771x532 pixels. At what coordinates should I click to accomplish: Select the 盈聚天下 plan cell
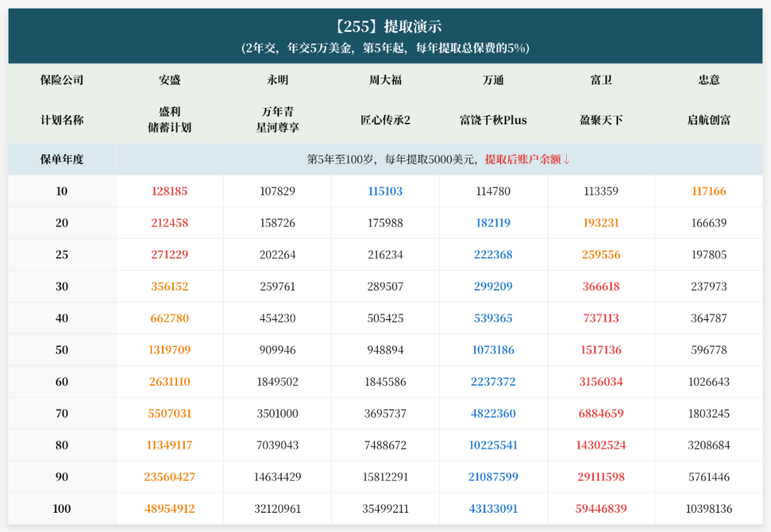[x=601, y=120]
